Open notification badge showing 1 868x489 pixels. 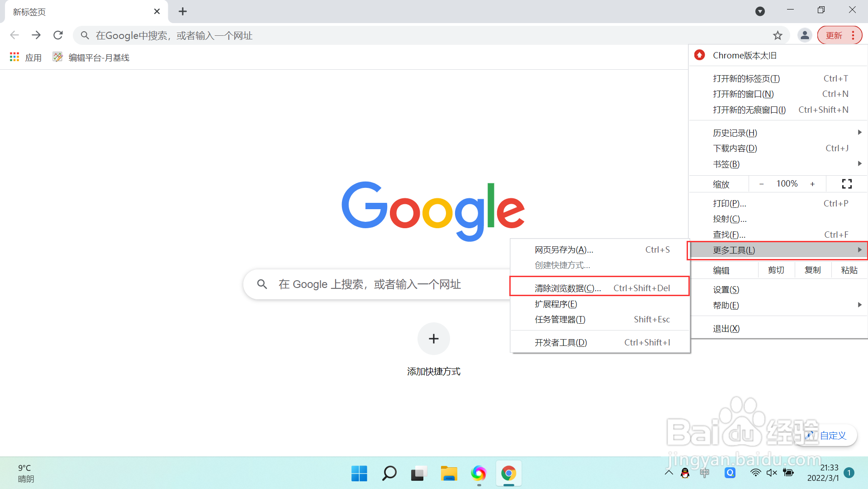[849, 473]
